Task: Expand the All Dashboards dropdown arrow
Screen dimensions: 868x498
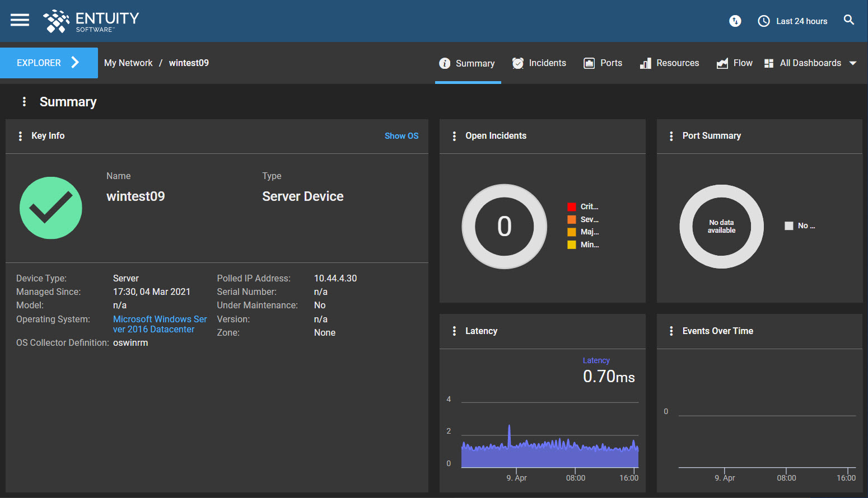Action: (853, 63)
